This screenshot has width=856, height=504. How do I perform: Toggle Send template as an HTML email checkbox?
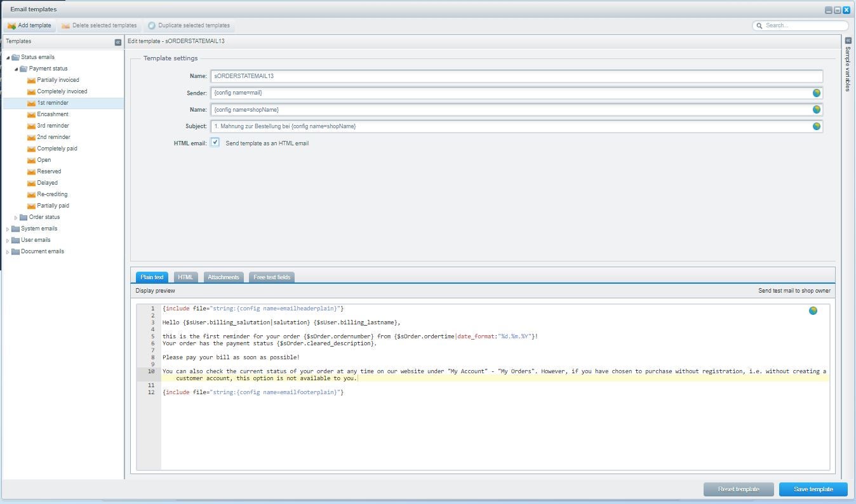pyautogui.click(x=215, y=143)
